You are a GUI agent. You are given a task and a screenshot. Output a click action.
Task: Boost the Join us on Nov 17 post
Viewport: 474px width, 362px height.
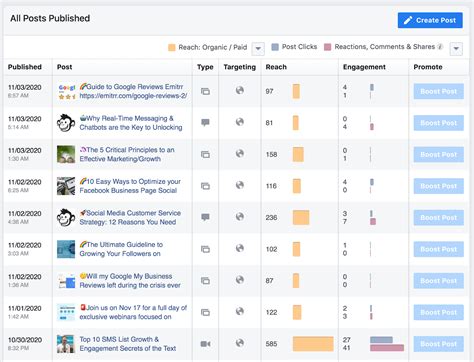coord(439,312)
